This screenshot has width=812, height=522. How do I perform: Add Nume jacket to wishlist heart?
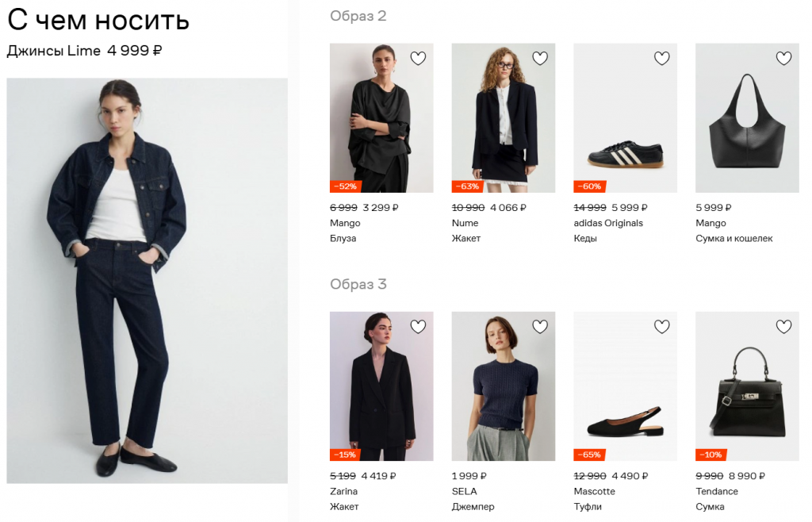(539, 58)
